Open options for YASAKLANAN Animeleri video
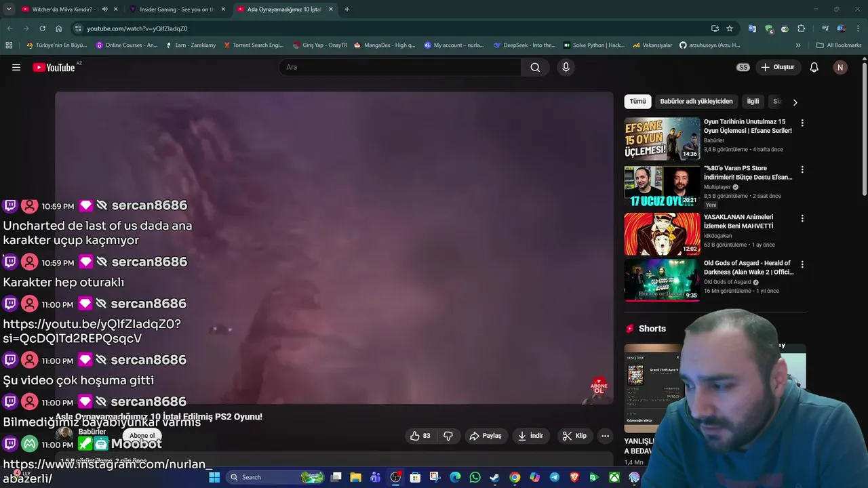Image resolution: width=868 pixels, height=488 pixels. [x=802, y=218]
